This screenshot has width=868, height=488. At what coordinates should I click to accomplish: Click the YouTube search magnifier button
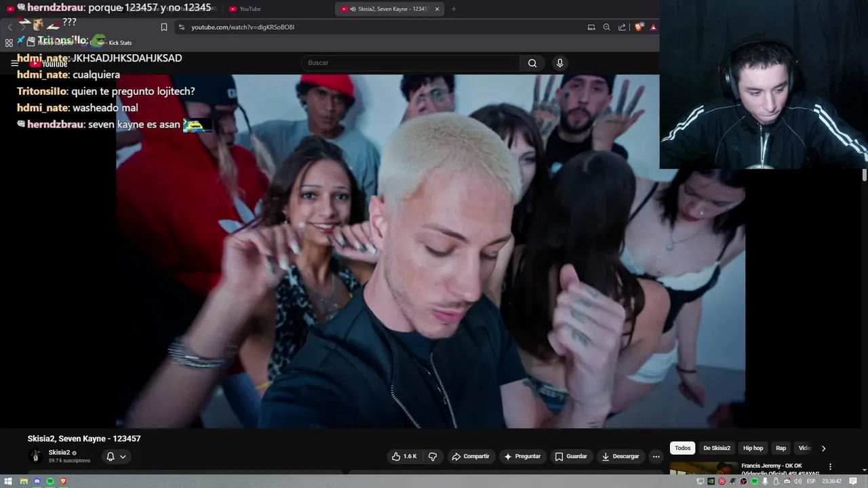point(532,63)
